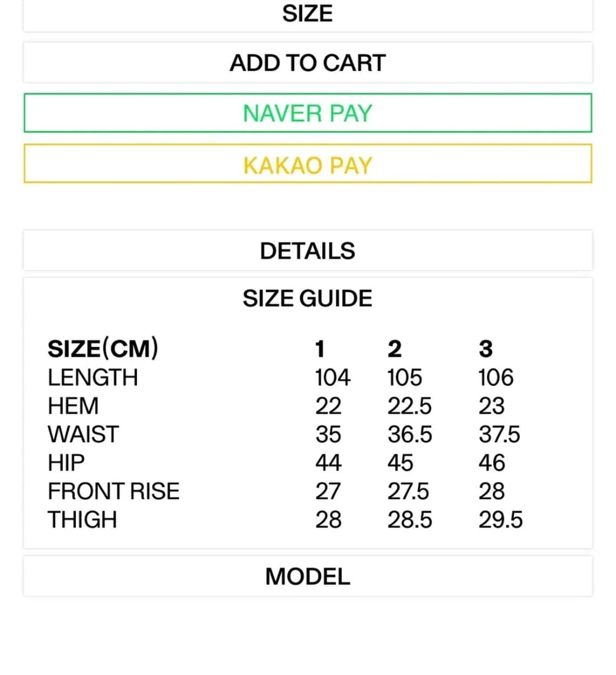Click the LENGTH row label
The height and width of the screenshot is (675, 616).
pyautogui.click(x=93, y=377)
